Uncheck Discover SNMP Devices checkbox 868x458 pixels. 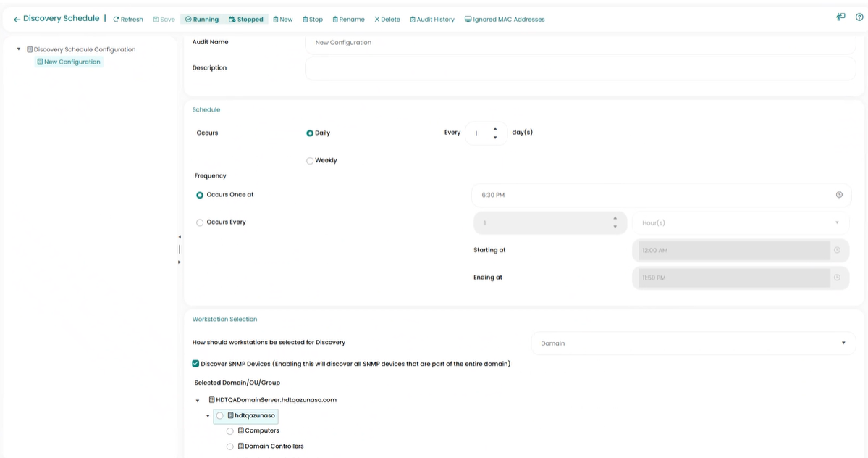(195, 364)
